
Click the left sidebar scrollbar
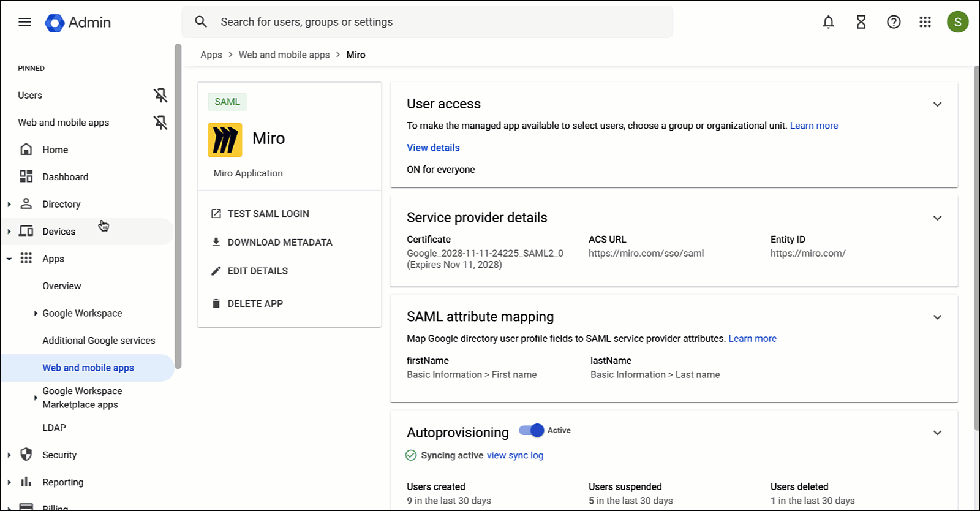178,205
